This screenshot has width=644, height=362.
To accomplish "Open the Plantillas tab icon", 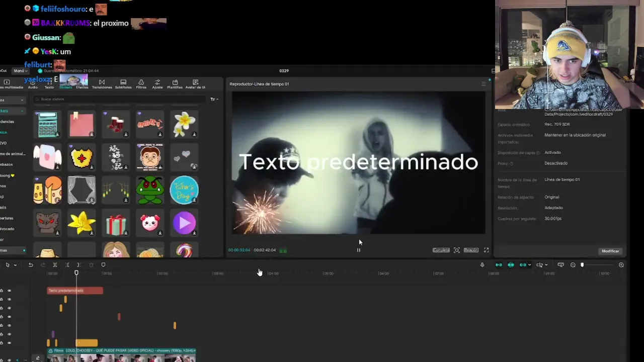I will click(x=175, y=82).
